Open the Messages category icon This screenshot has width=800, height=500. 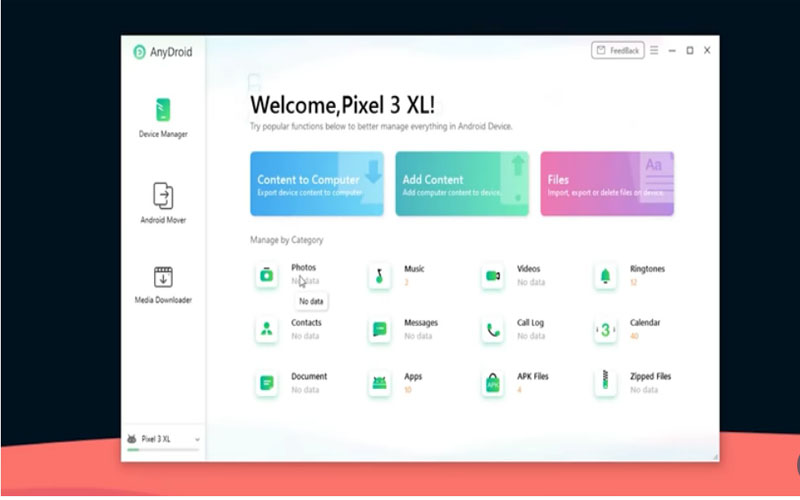tap(380, 330)
